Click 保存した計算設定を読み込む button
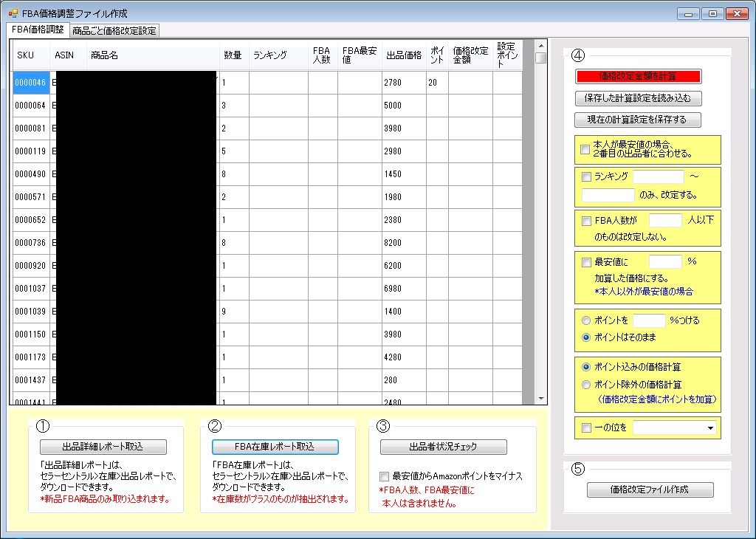756x539 pixels. (x=638, y=98)
